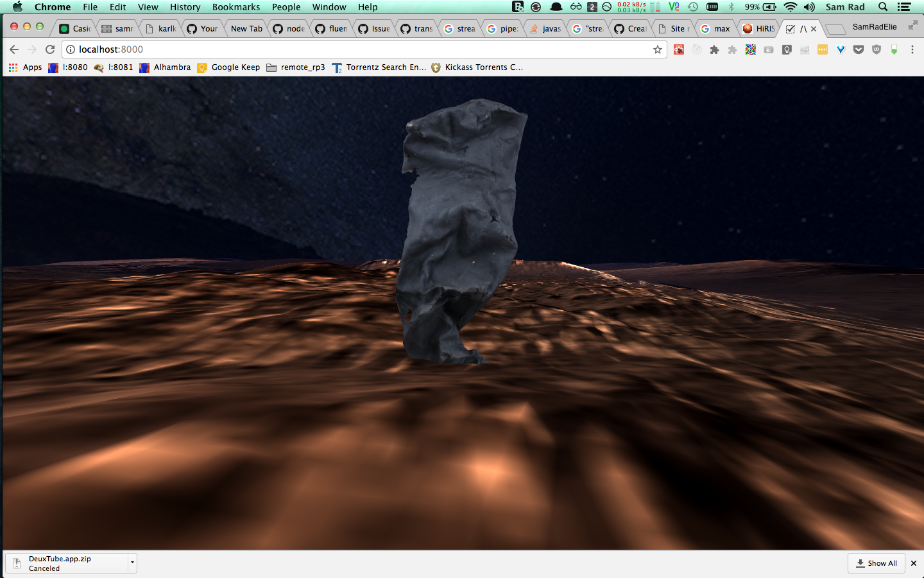Open the Apps bookmarks shortcut
Viewport: 924px width, 578px height.
25,67
